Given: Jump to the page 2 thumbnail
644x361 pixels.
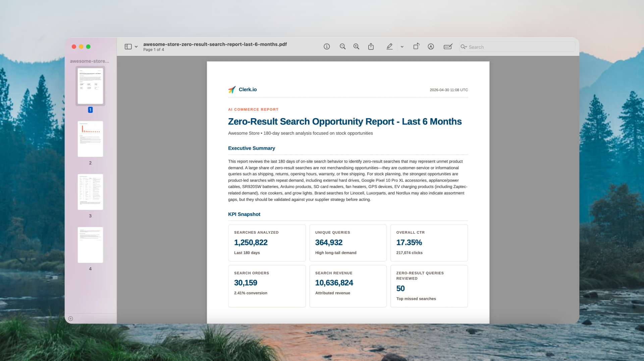Looking at the screenshot, I should [x=90, y=139].
